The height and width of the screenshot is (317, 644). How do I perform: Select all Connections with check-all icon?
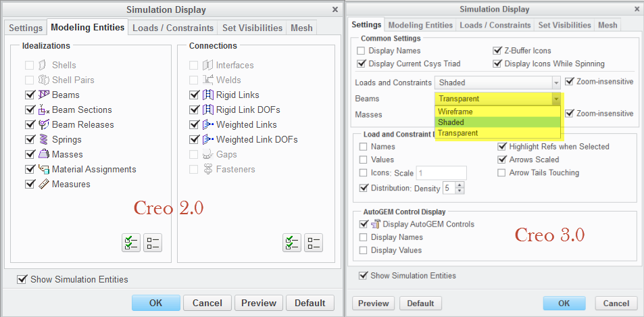click(x=292, y=243)
